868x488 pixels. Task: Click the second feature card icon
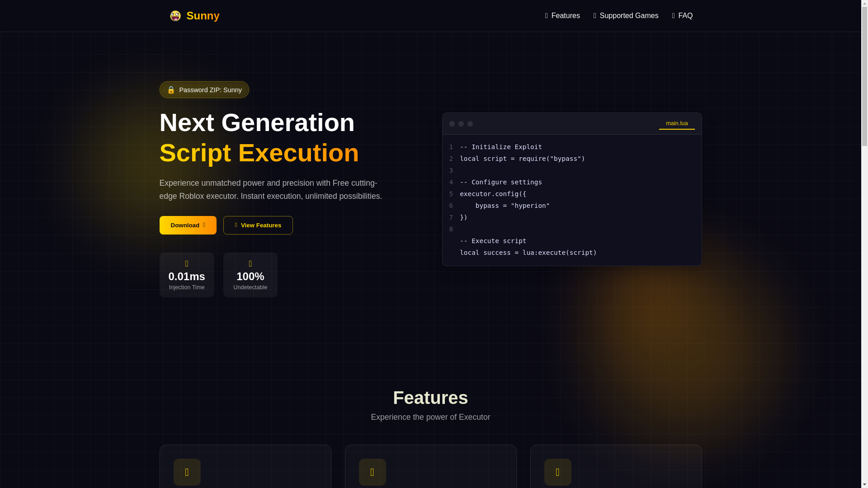372,472
